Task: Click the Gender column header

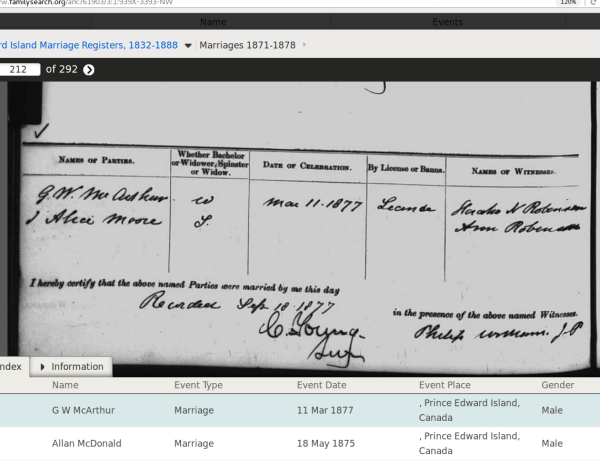Action: tap(557, 385)
